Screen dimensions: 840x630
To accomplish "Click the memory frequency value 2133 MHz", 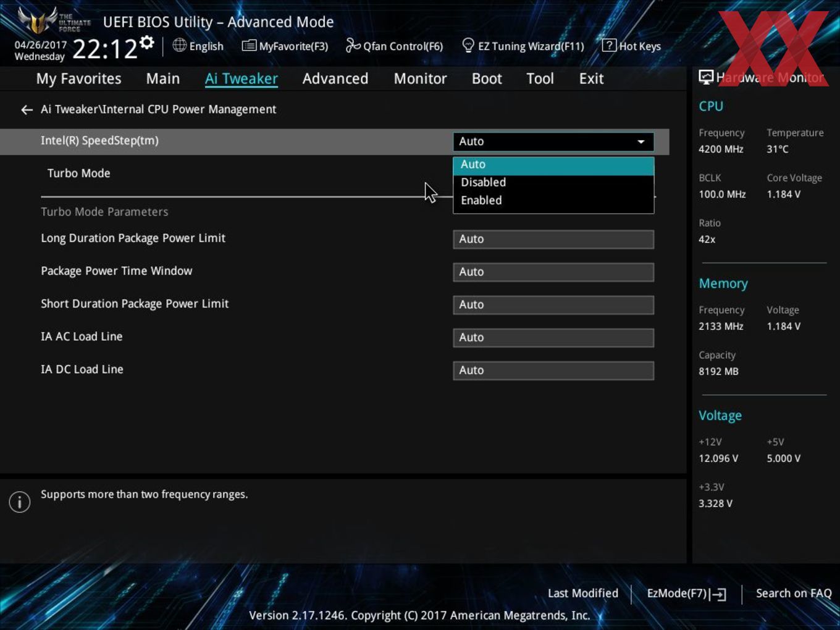I will (x=721, y=327).
